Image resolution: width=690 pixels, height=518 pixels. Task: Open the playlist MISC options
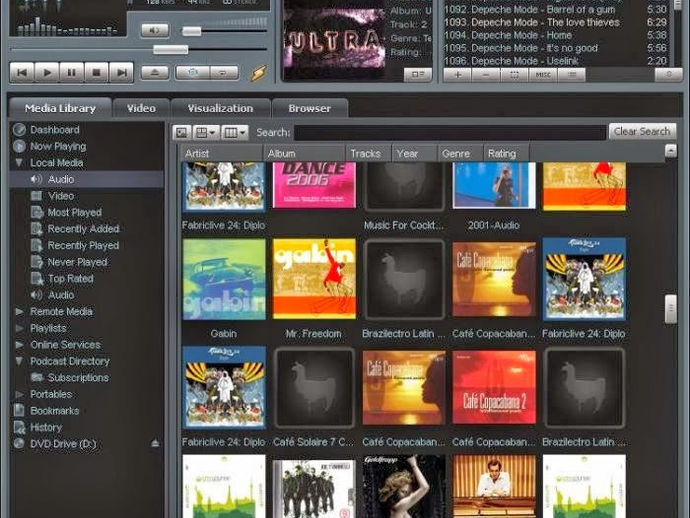click(x=543, y=75)
